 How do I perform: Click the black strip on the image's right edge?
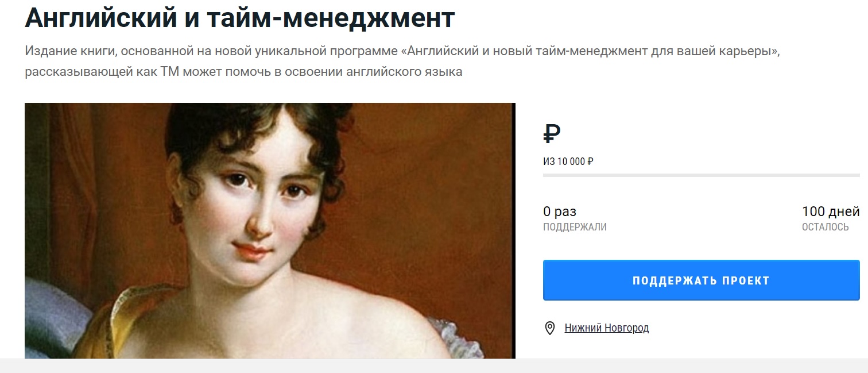(x=513, y=230)
